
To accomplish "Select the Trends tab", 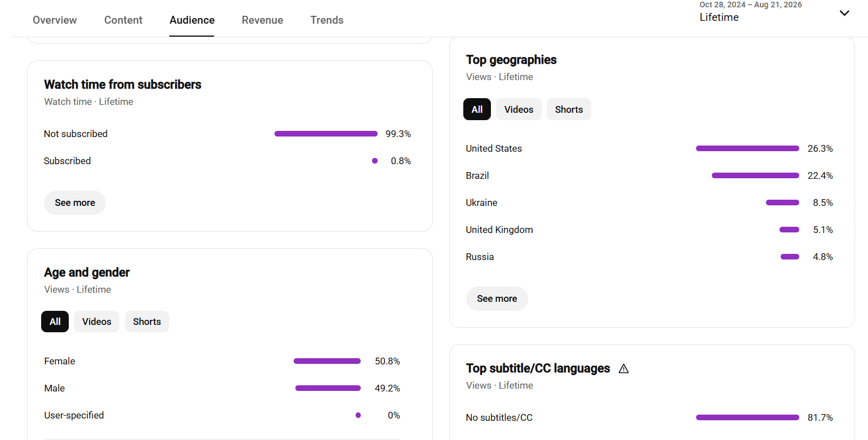I will pos(327,20).
